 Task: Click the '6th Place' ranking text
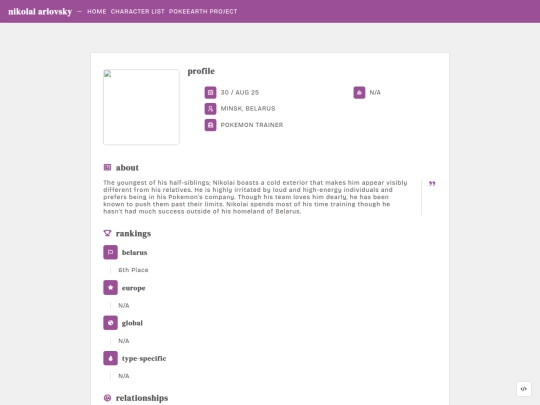[x=133, y=270]
